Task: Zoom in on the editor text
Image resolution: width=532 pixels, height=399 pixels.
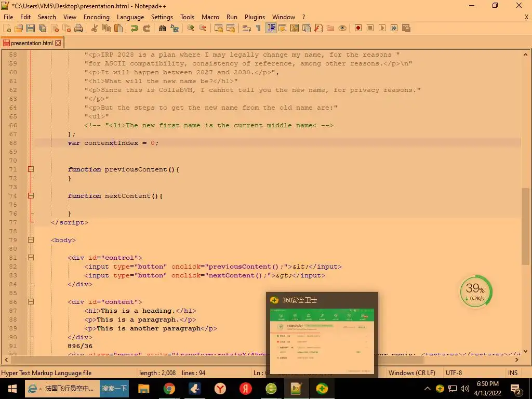Action: coord(190,28)
